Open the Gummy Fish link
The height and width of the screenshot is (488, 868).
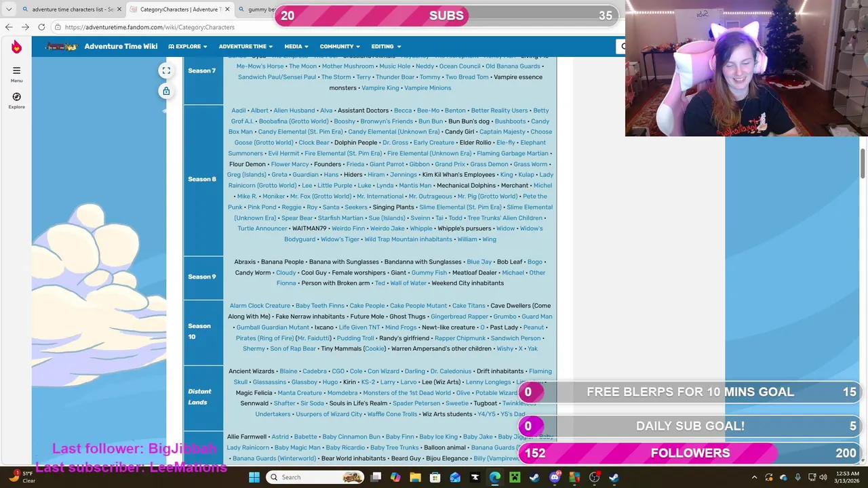click(429, 272)
